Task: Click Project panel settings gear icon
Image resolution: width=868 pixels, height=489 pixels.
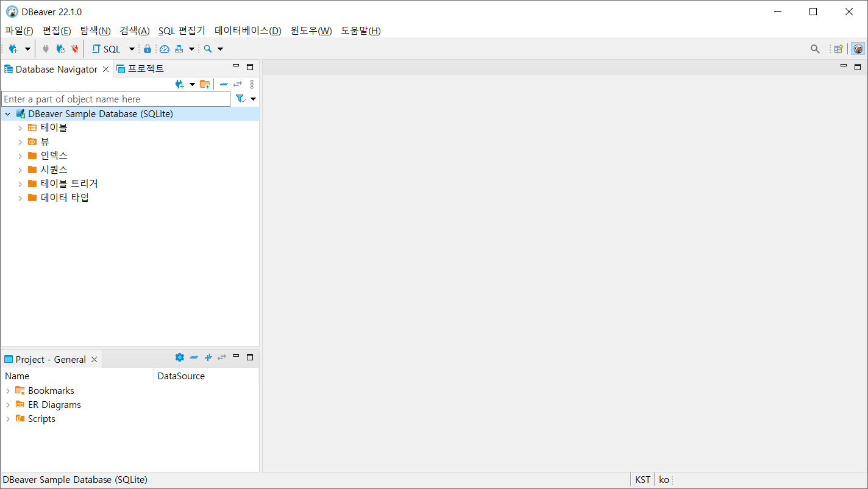Action: (x=179, y=357)
